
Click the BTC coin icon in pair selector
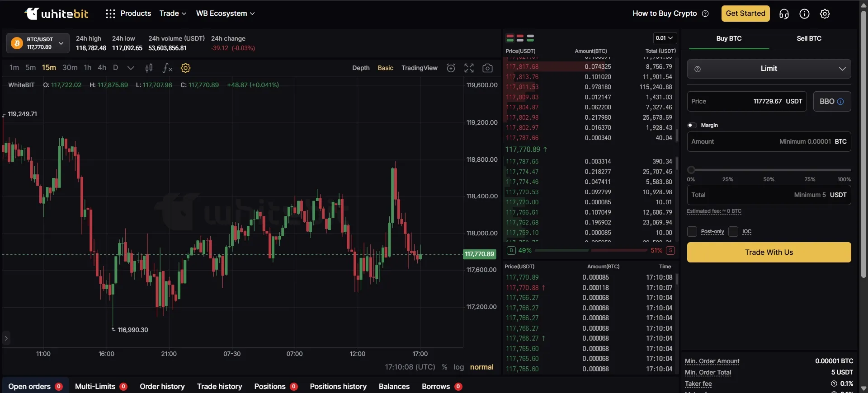[17, 43]
